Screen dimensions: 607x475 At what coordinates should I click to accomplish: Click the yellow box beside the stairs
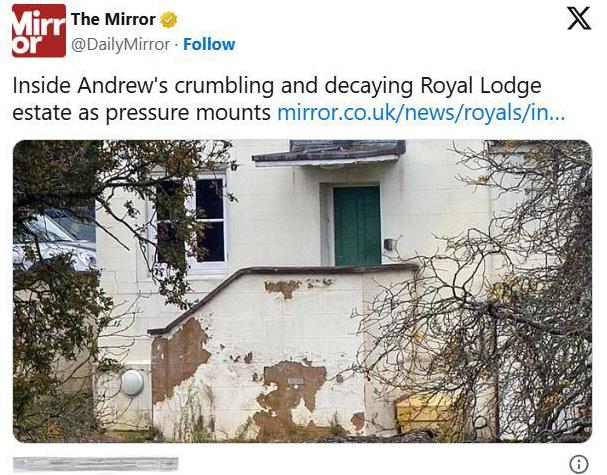pyautogui.click(x=428, y=414)
